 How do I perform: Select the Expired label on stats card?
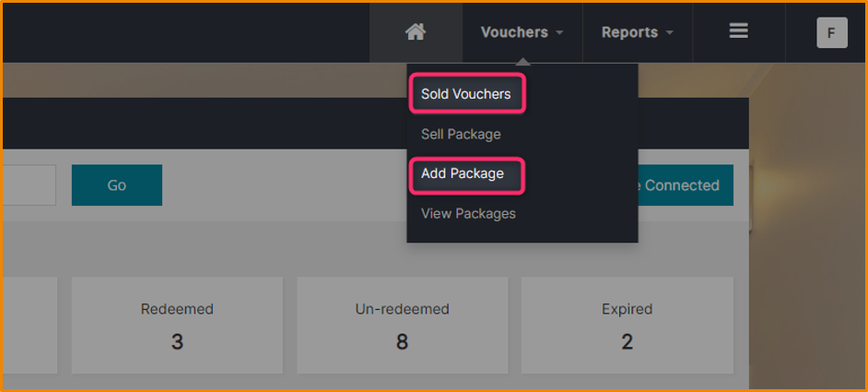click(x=627, y=309)
